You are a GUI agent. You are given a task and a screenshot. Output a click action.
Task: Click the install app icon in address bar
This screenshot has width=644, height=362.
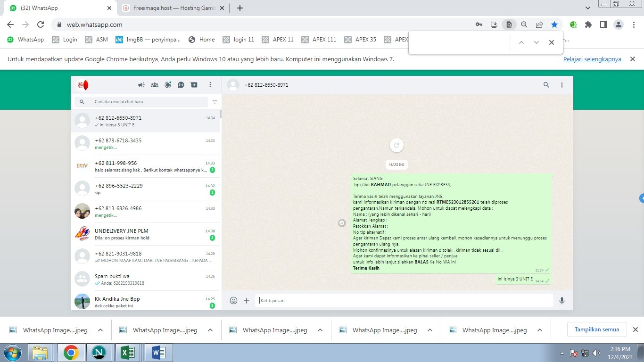494,25
